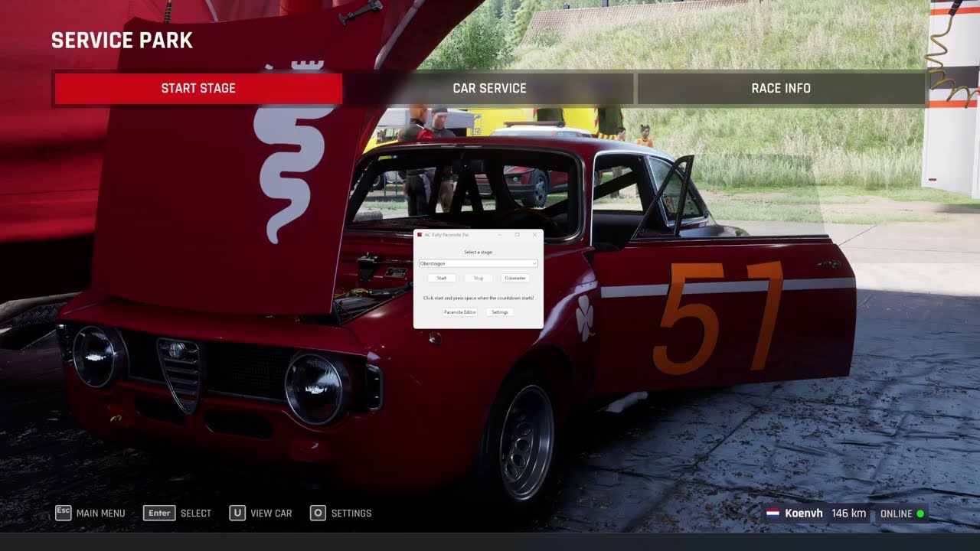The image size is (980, 551).
Task: Select the START STAGE tab
Action: click(x=198, y=89)
